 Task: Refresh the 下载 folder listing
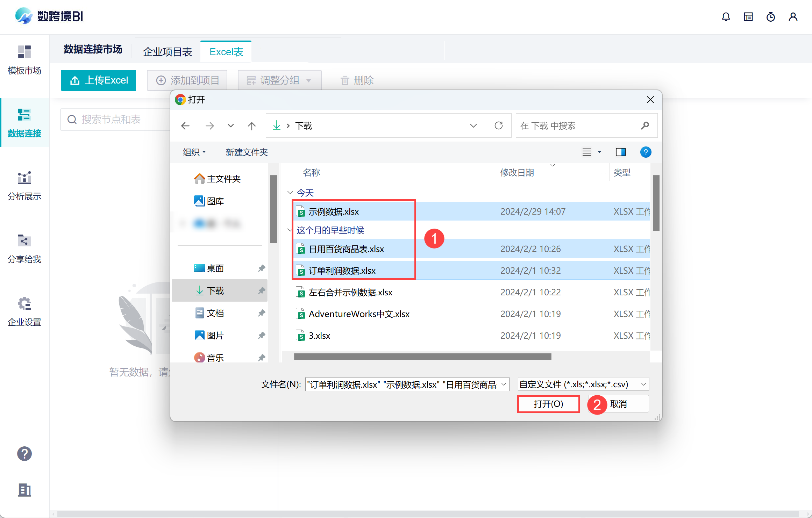(498, 125)
